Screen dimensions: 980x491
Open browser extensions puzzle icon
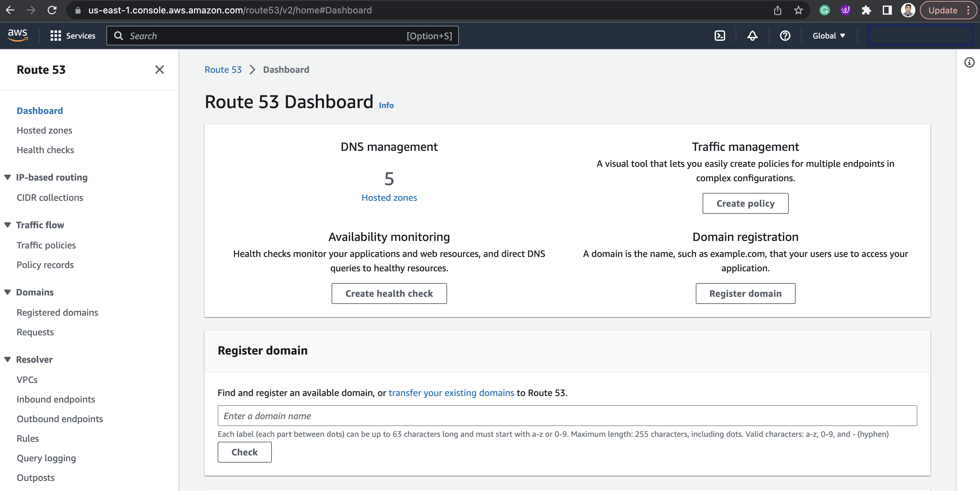pyautogui.click(x=866, y=10)
